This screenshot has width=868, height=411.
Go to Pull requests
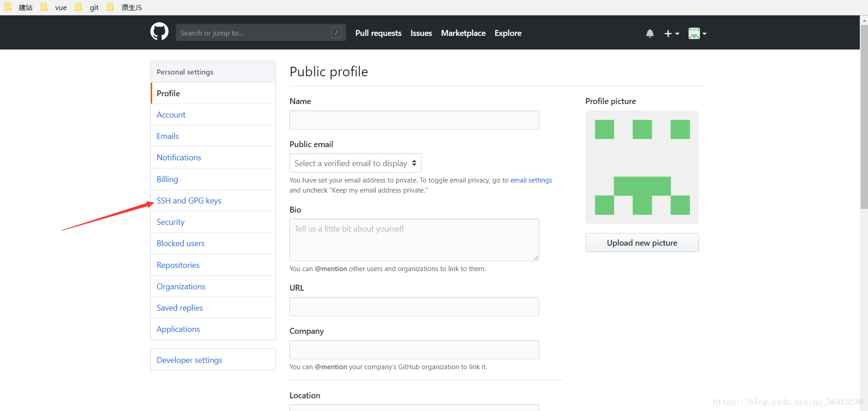378,33
